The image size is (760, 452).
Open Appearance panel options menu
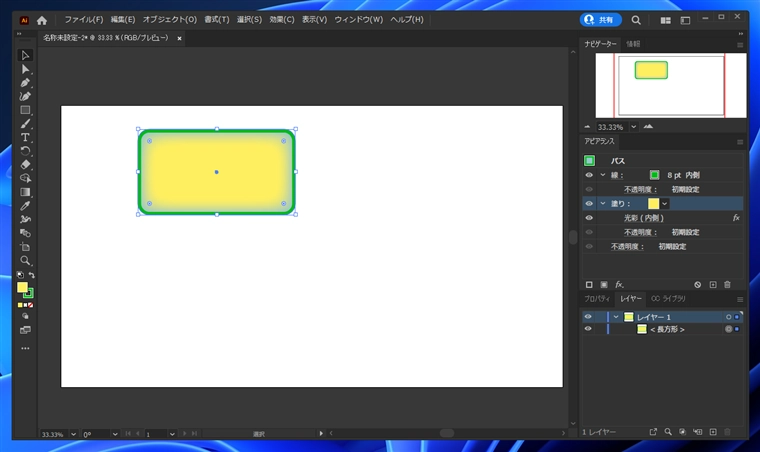(x=740, y=142)
